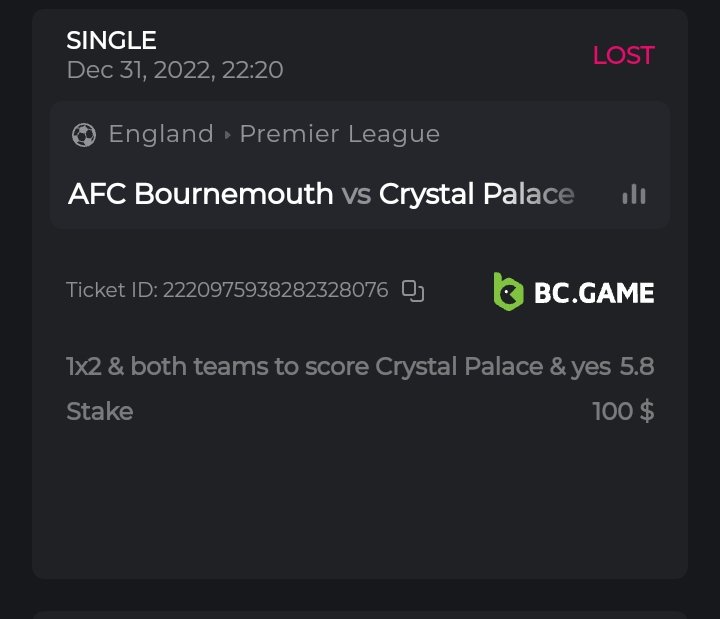Click the LOST status label
The image size is (720, 619).
click(x=623, y=55)
